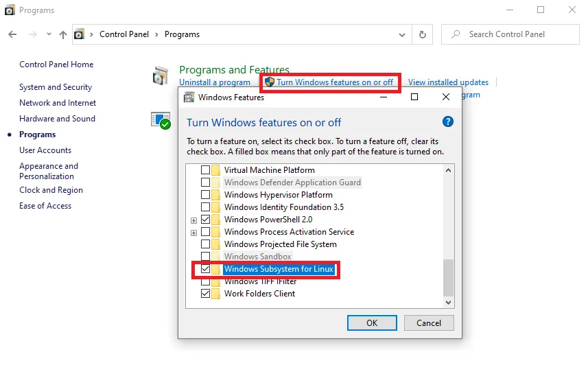This screenshot has width=588, height=374.
Task: Click Uninstall a program link
Action: click(x=215, y=82)
